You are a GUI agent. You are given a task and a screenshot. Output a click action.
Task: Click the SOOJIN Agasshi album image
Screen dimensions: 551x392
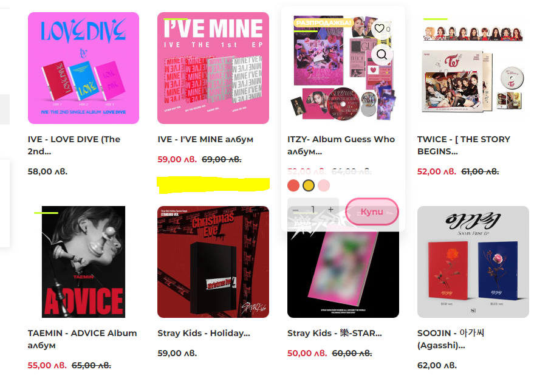tap(473, 262)
